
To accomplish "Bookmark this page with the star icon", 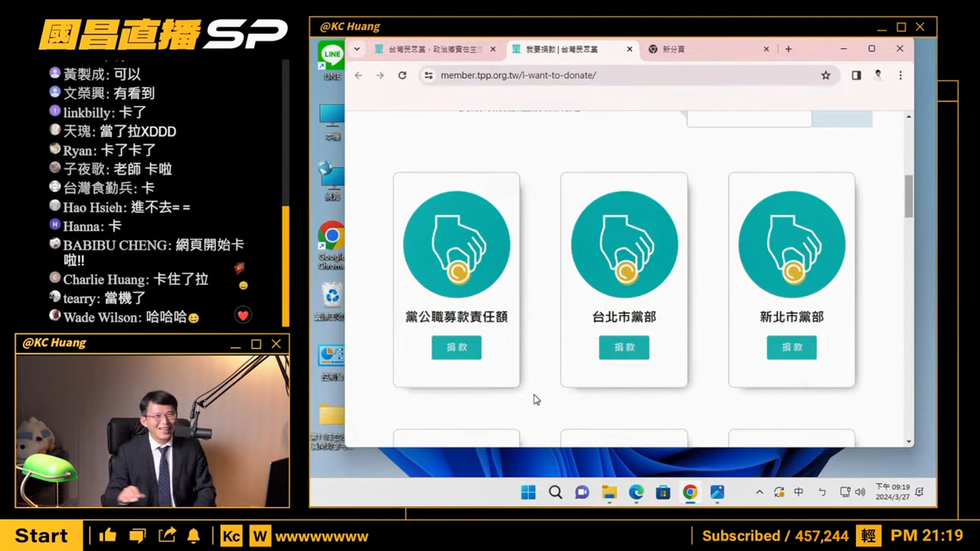I will click(x=826, y=76).
